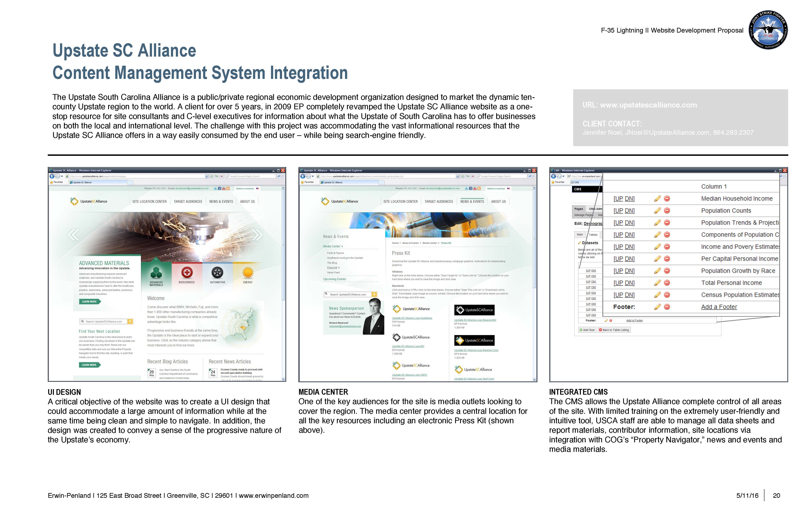Open the Pages tab in CMS

pyautogui.click(x=579, y=209)
